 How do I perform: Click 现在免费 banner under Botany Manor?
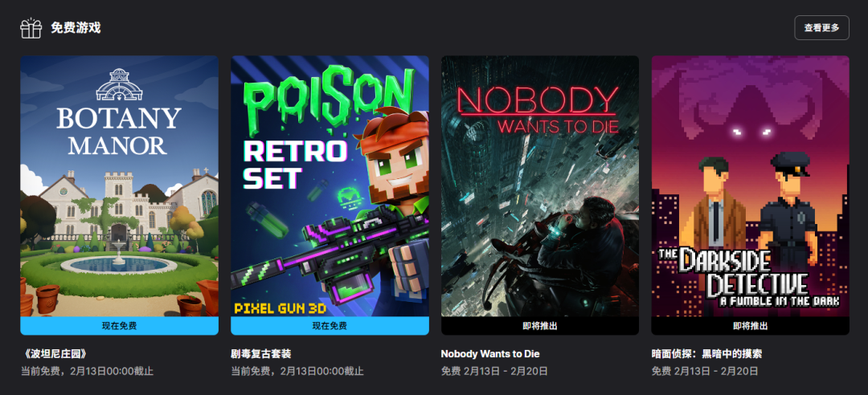pyautogui.click(x=120, y=326)
